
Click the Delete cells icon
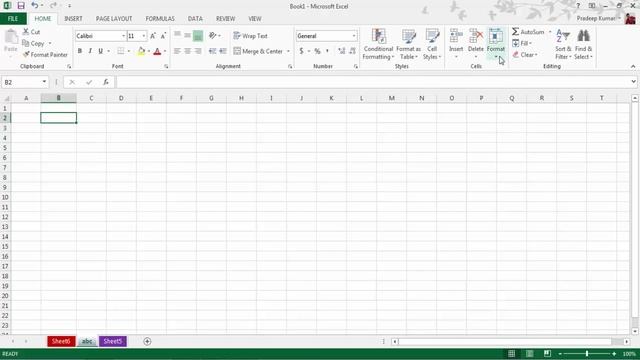[476, 37]
